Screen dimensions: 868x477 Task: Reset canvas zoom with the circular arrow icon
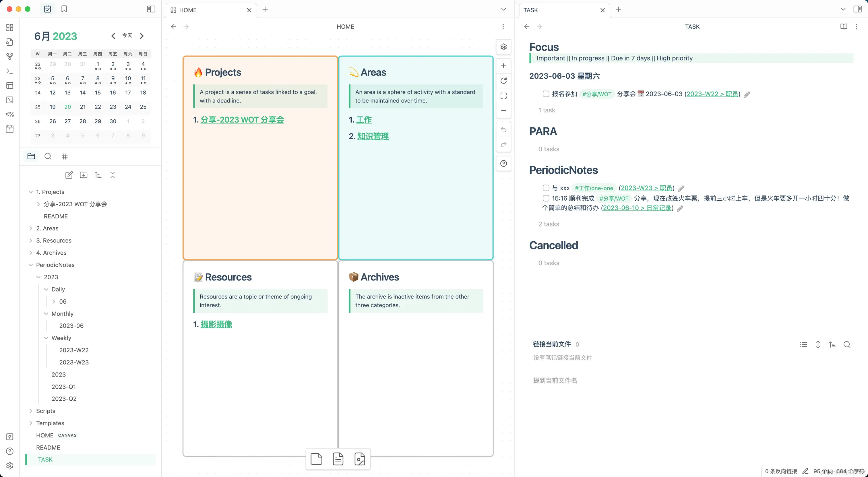pyautogui.click(x=503, y=81)
